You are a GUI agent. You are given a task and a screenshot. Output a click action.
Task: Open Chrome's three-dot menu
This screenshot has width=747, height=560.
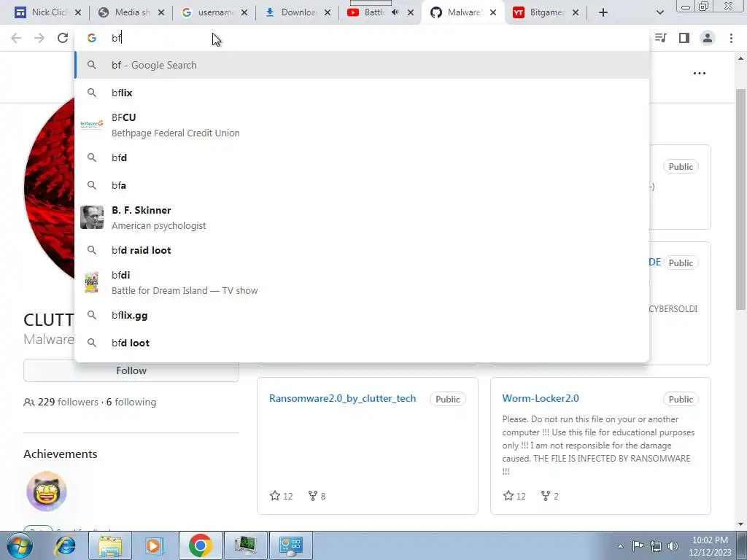click(x=731, y=38)
